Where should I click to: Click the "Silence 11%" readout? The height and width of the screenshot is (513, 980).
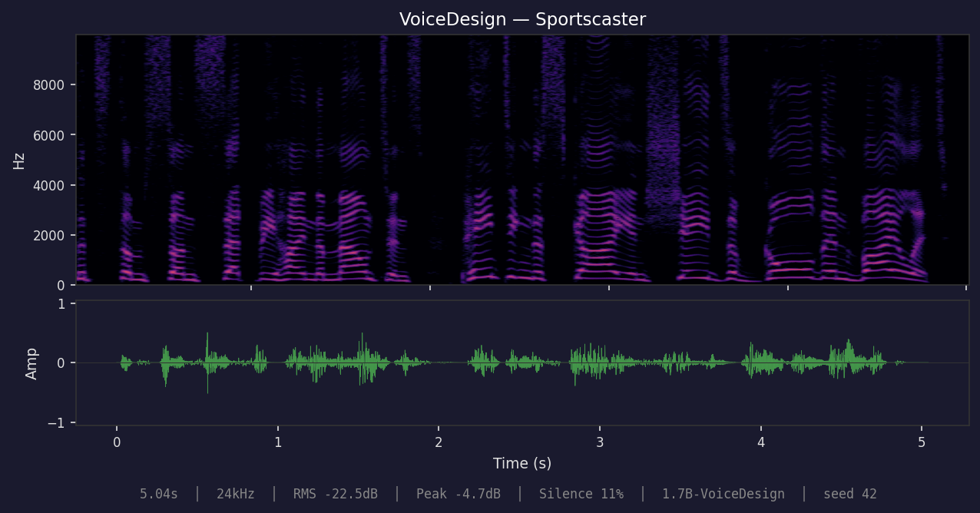click(581, 494)
